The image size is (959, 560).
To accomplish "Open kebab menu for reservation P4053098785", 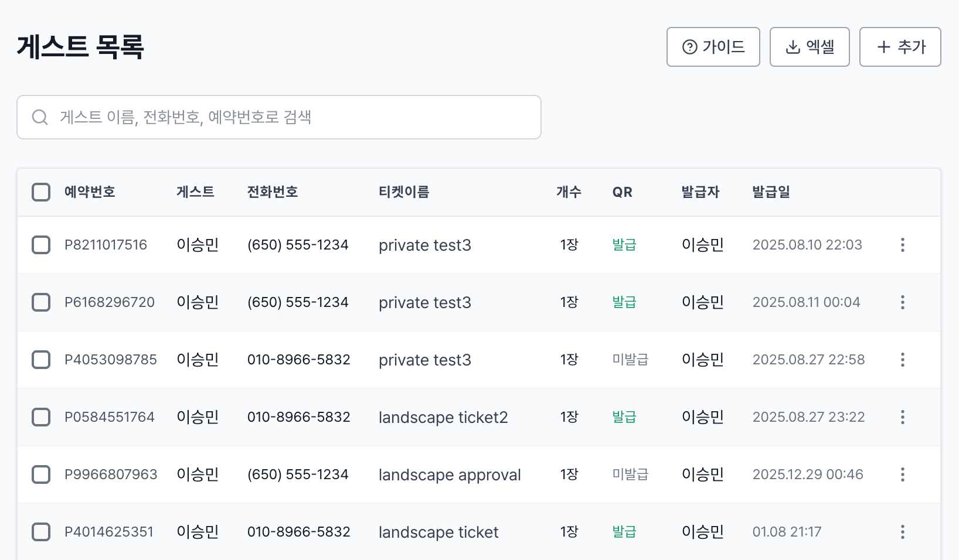I will point(902,360).
